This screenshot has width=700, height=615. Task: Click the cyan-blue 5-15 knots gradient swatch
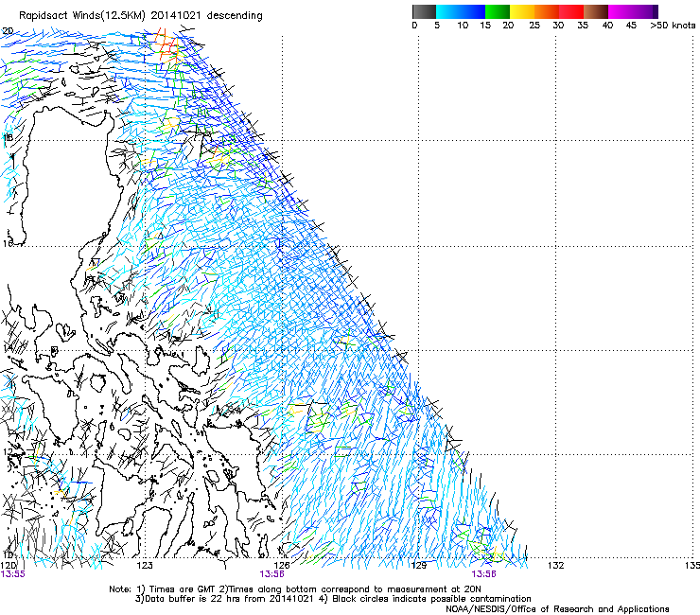tap(461, 11)
